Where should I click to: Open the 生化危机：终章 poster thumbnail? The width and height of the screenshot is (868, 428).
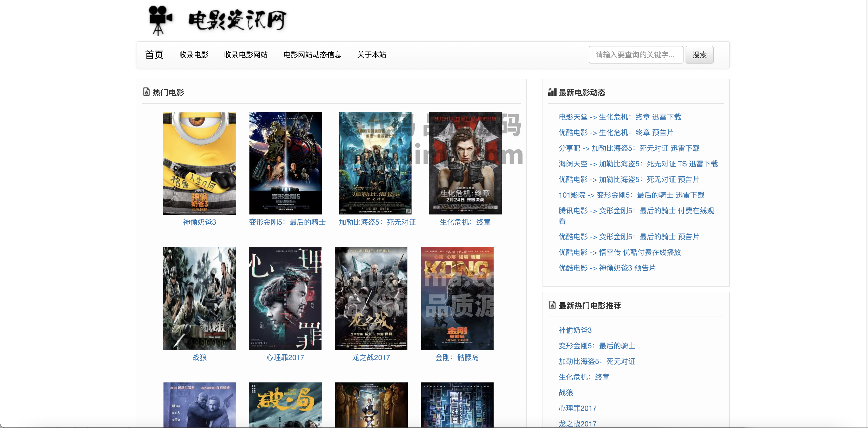coord(465,163)
